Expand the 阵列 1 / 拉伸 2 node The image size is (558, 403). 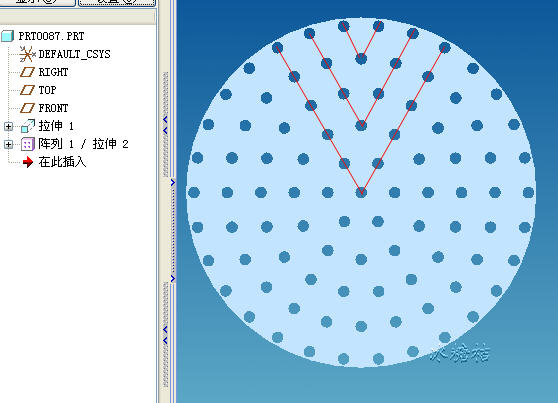pos(8,144)
